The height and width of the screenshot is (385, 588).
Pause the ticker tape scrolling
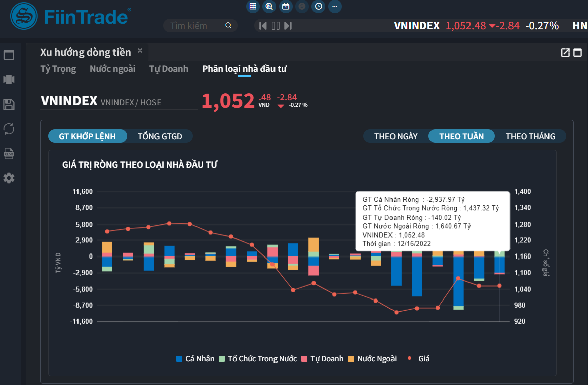coord(276,26)
